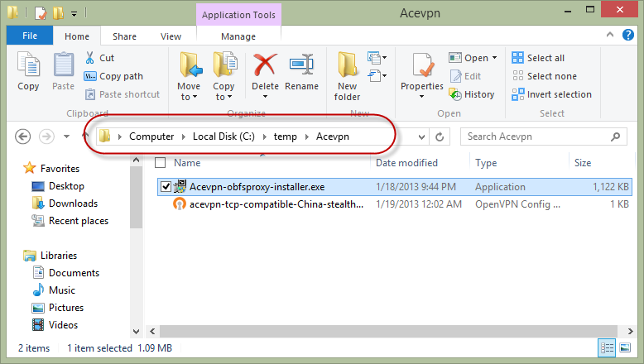Switch to Details view in status bar
Screen dimensions: 644x364
(x=607, y=348)
